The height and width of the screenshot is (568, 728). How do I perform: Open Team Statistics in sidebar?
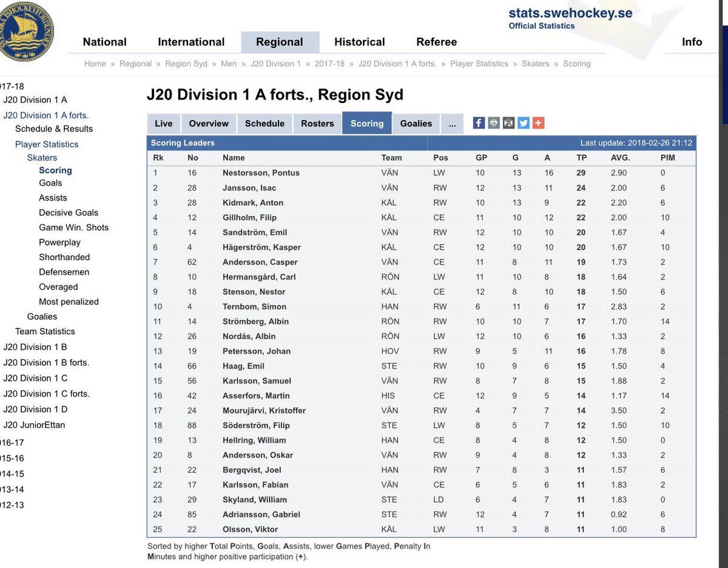coord(45,331)
